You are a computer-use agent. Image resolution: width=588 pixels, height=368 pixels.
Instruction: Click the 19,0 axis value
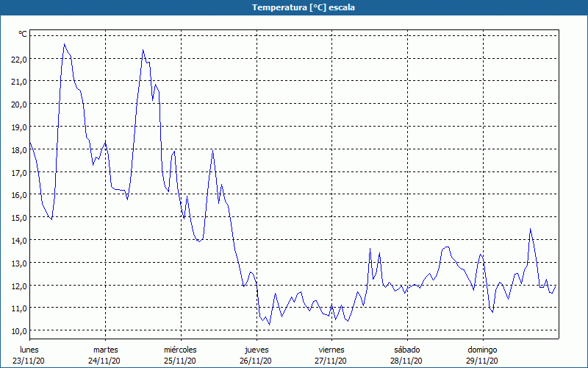(19, 127)
